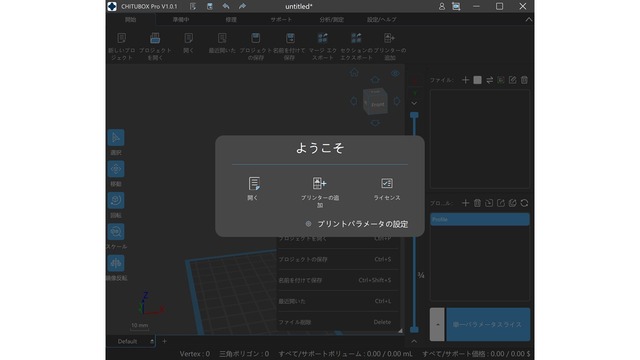Switch to the サポート tab
This screenshot has height=360, width=640.
281,20
